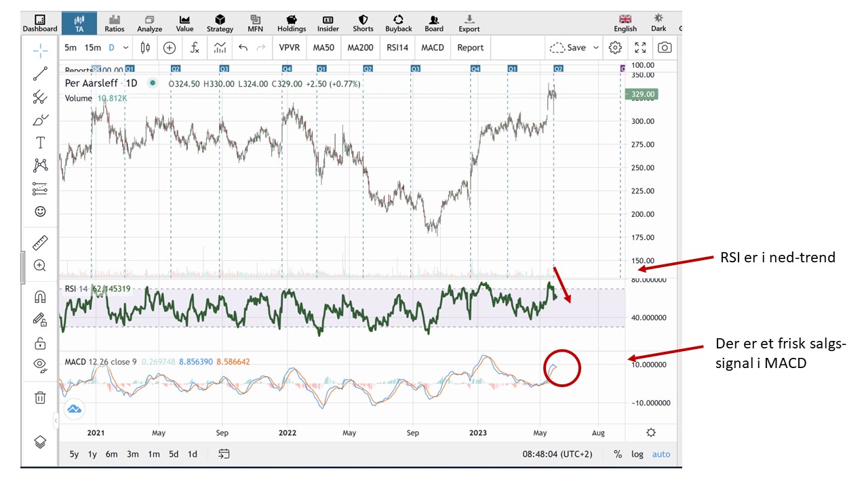
Task: Switch to the Ratios tab
Action: tap(115, 24)
